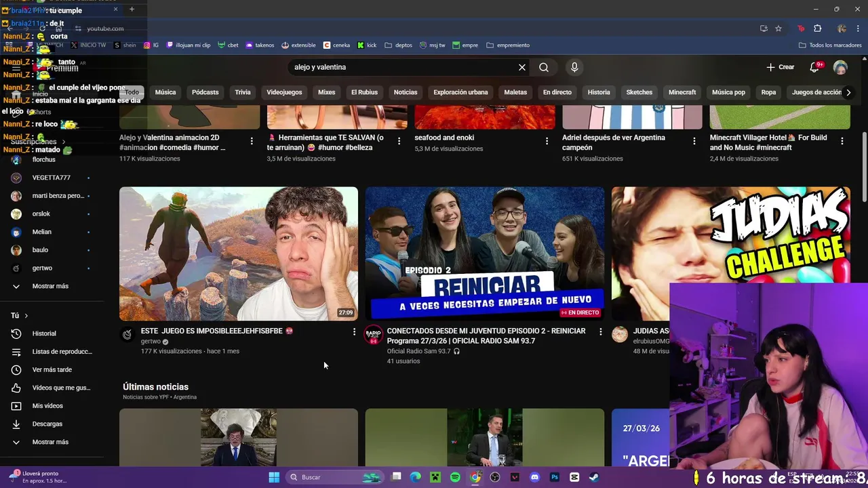Select the El Rubius filter chip
Screen dimensions: 868x488
pyautogui.click(x=364, y=92)
